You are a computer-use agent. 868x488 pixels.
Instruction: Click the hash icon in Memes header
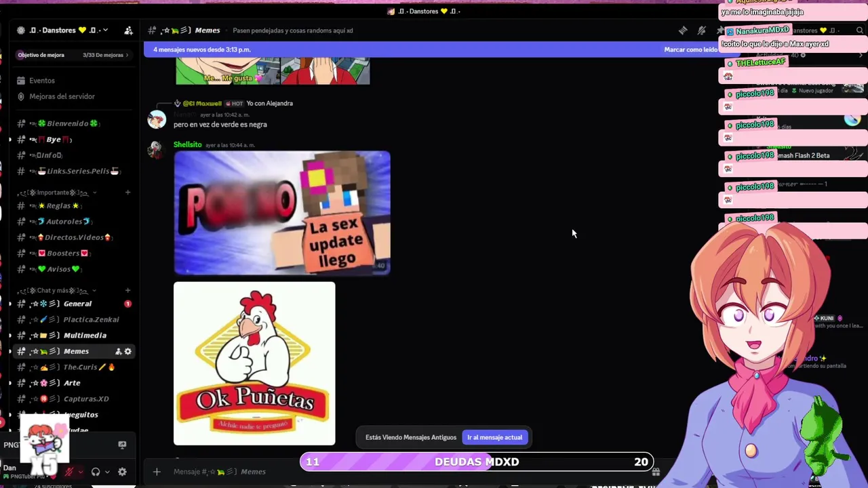click(x=153, y=30)
